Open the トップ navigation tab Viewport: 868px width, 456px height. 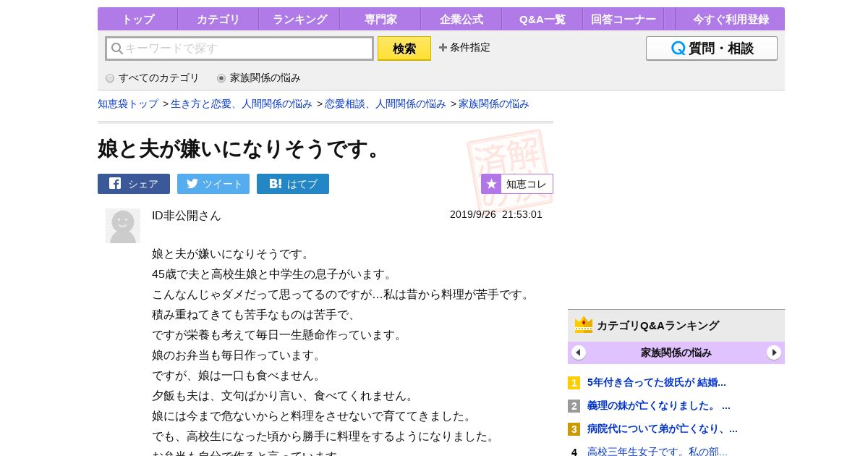click(x=137, y=19)
